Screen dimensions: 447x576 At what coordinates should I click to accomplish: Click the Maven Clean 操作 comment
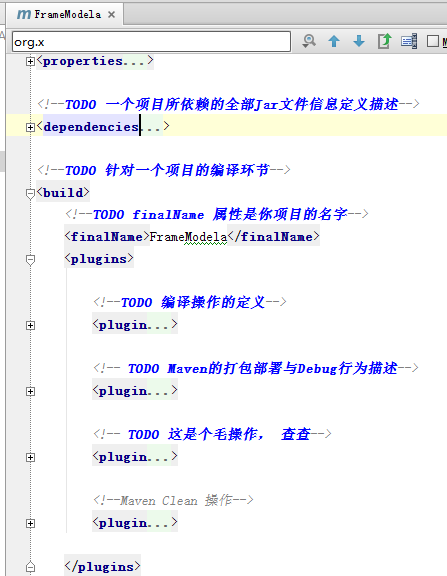pos(173,500)
